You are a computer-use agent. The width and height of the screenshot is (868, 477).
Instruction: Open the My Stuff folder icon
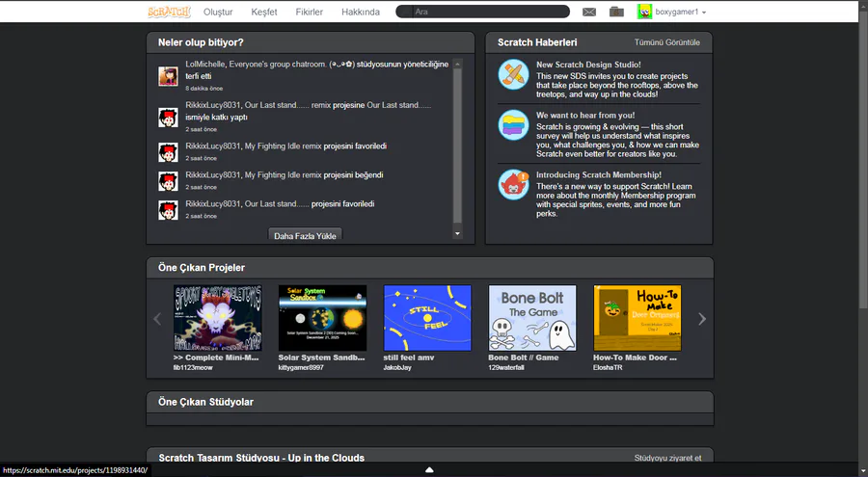pos(616,12)
